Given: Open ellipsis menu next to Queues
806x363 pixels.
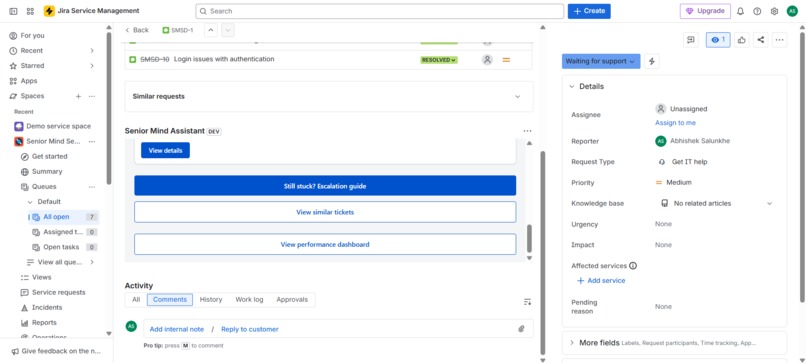Looking at the screenshot, I should 92,187.
